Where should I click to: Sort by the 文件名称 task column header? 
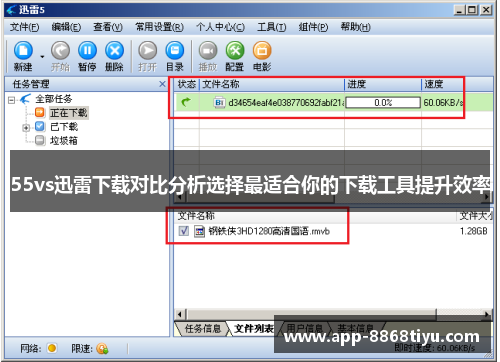pos(272,84)
